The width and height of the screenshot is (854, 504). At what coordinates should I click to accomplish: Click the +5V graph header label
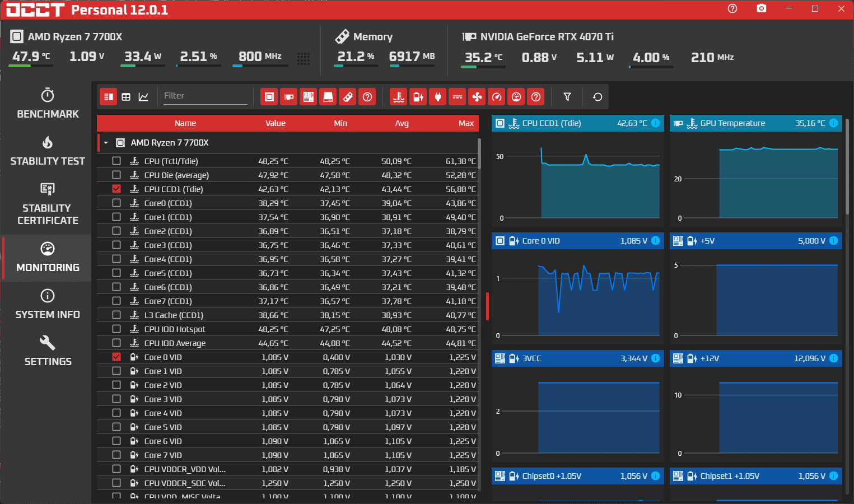(x=707, y=241)
